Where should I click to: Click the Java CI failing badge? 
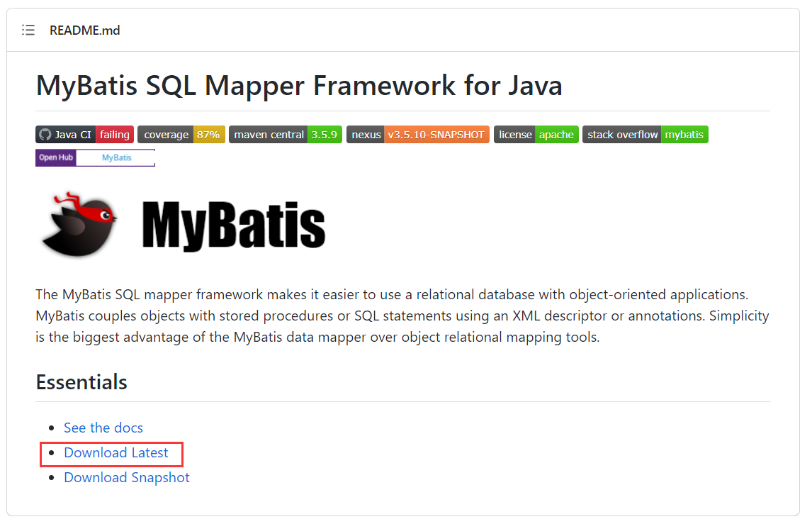click(x=84, y=135)
